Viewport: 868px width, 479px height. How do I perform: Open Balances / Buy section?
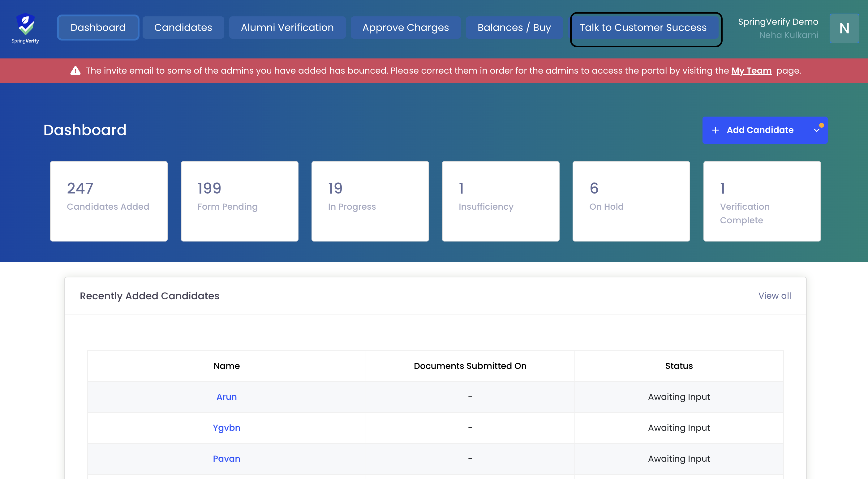(x=514, y=28)
